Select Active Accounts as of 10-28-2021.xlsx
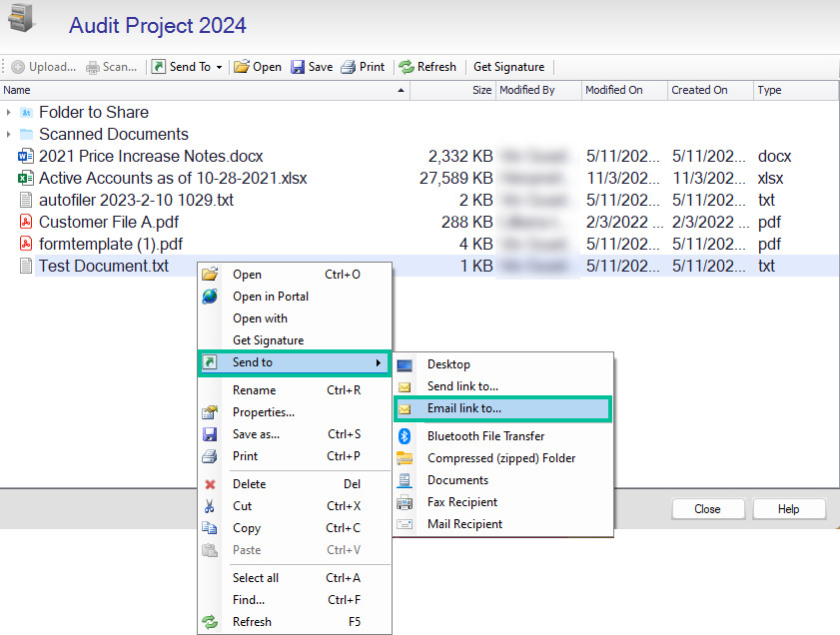 pos(173,179)
